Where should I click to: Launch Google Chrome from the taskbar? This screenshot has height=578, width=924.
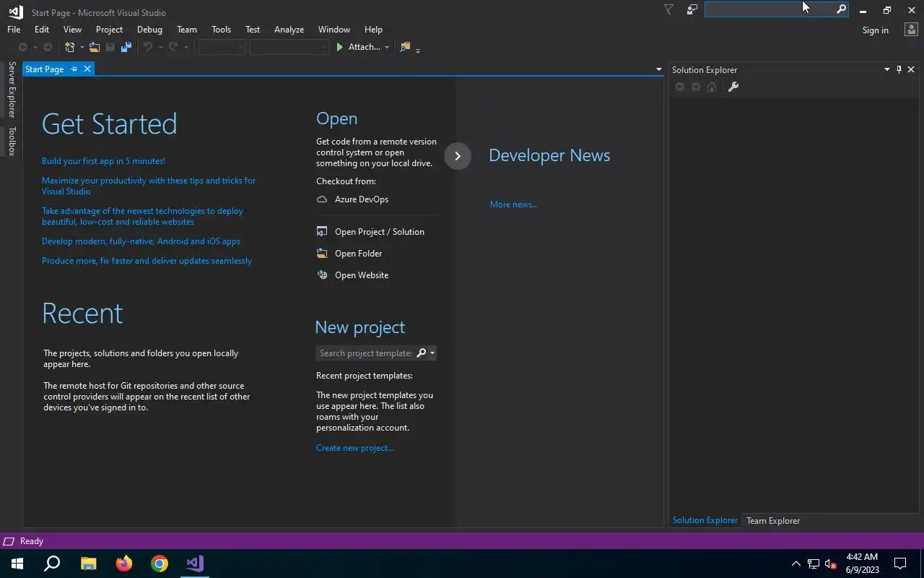pos(160,564)
